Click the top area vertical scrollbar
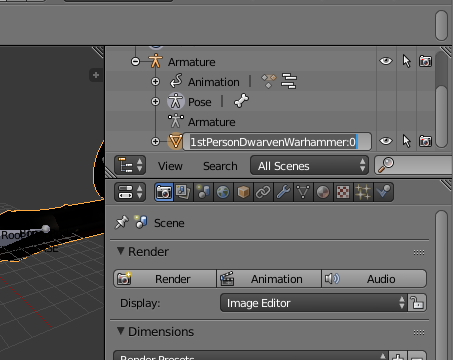This screenshot has width=453, height=360. pyautogui.click(x=441, y=25)
